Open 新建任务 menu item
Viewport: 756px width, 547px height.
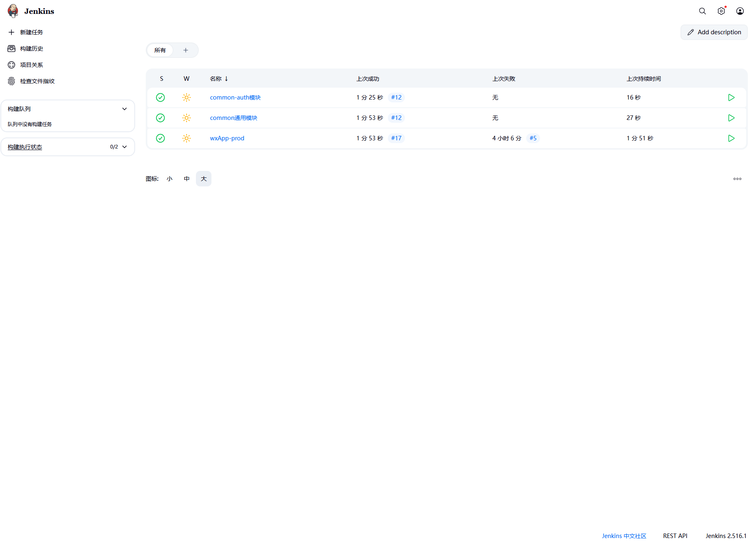coord(31,32)
